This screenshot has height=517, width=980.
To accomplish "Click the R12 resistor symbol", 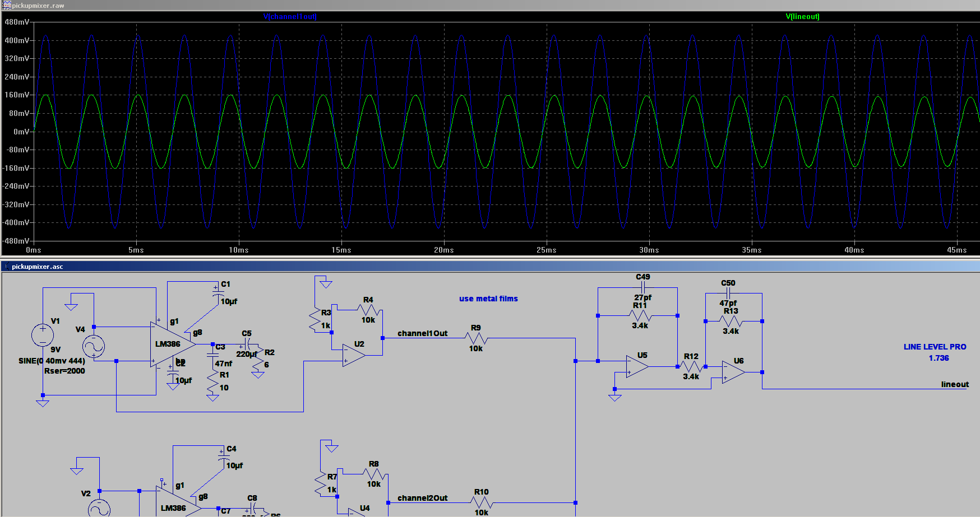I will [691, 366].
